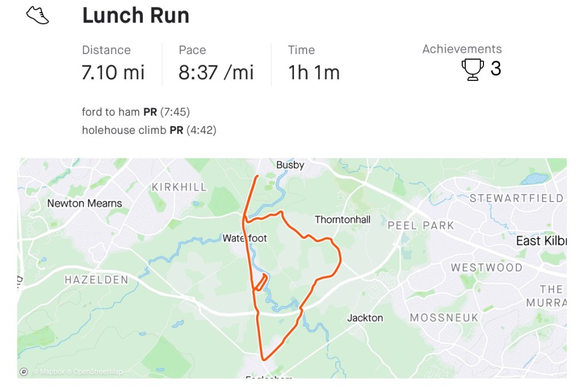Click the Jackton label on the map

[365, 318]
